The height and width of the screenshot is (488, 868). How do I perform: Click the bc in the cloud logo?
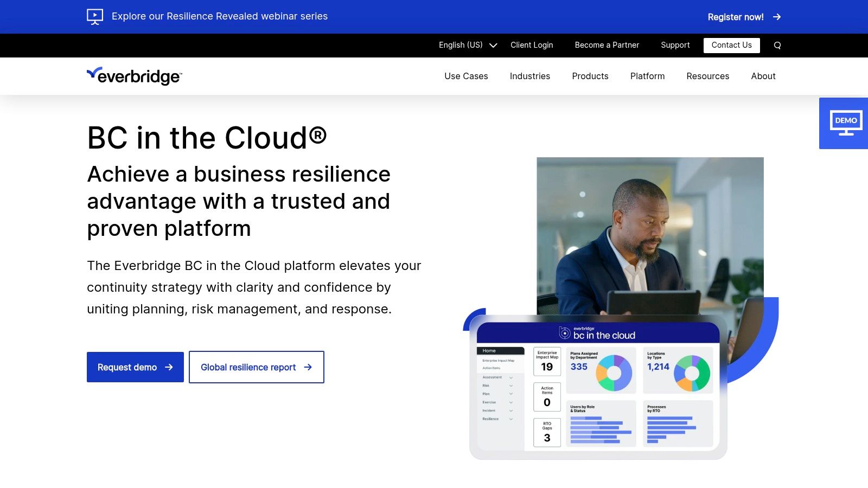point(597,333)
